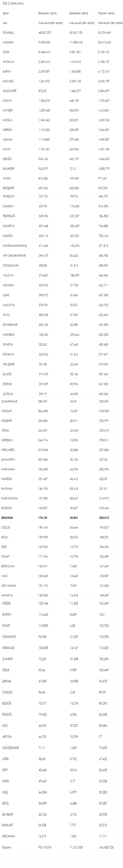Select the Şehir column header
The height and width of the screenshot is (868, 123).
(x=5, y=14)
